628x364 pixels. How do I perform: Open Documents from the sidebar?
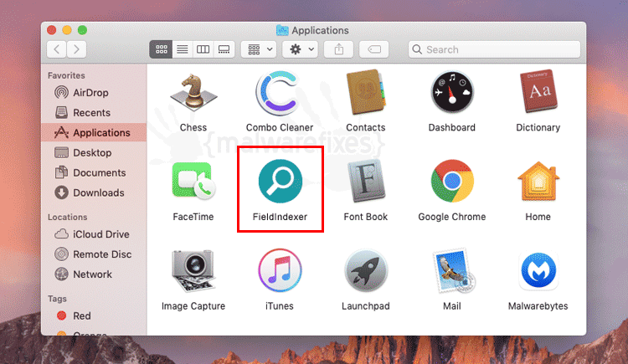(94, 172)
